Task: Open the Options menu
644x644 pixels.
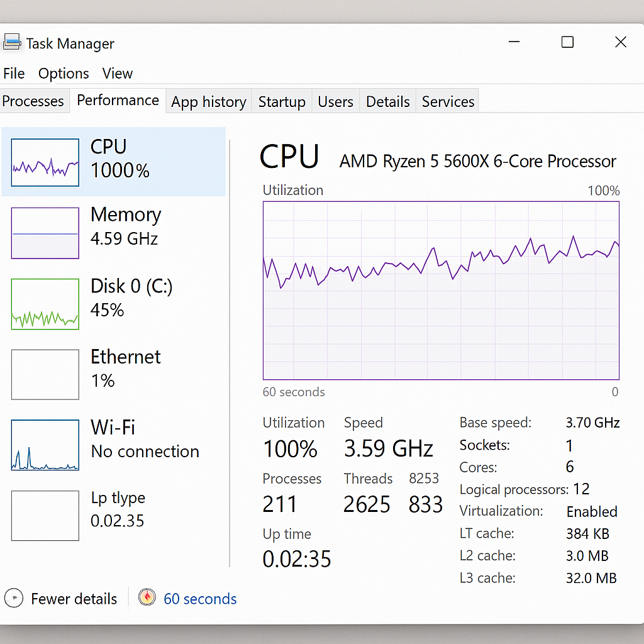Action: (63, 74)
